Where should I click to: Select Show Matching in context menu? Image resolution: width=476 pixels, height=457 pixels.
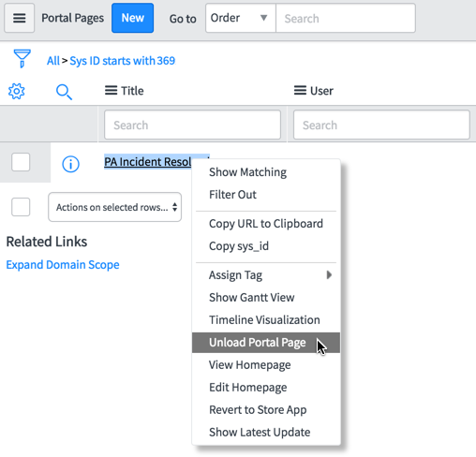tap(247, 172)
